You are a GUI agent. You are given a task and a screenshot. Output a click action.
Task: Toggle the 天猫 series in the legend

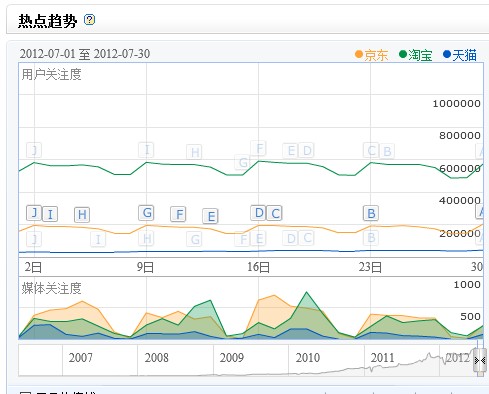point(460,55)
